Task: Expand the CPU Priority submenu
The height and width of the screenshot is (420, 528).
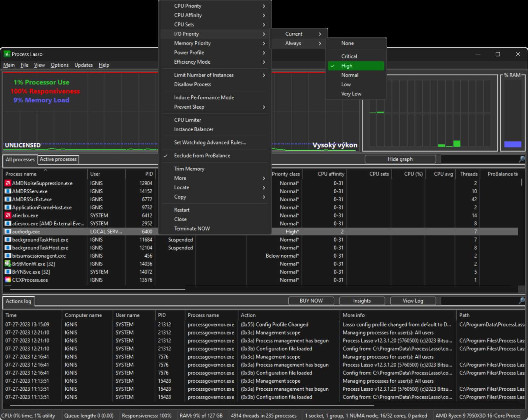Action: 215,6
